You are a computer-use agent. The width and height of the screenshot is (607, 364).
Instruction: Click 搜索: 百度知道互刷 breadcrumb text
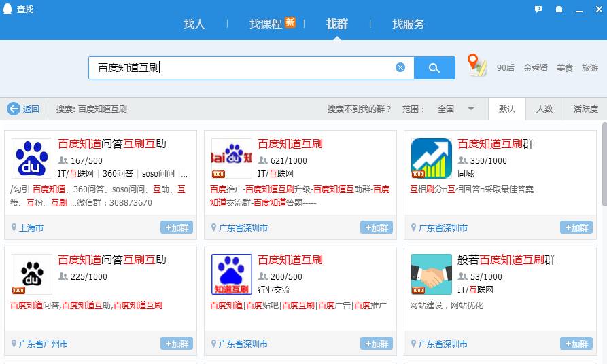[x=91, y=109]
